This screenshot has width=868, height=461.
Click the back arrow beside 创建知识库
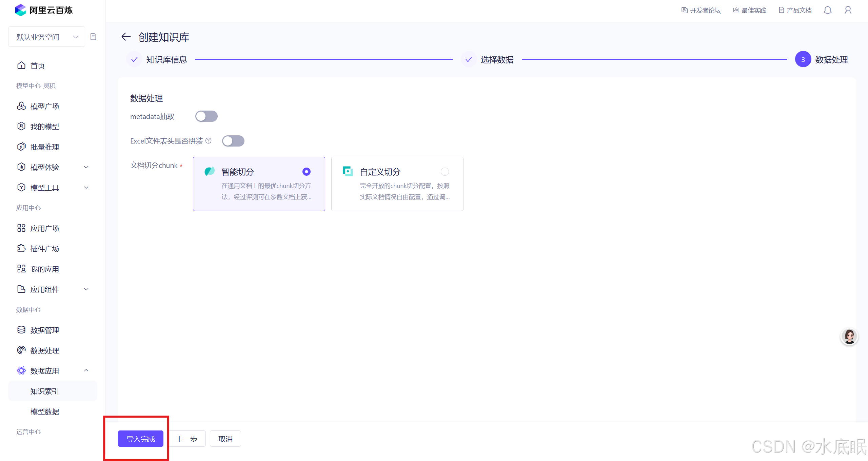point(126,37)
